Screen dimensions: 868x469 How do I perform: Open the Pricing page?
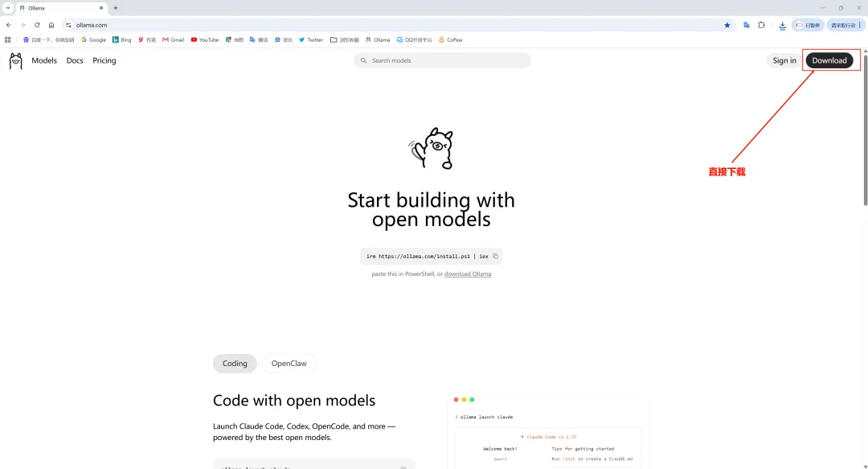104,60
